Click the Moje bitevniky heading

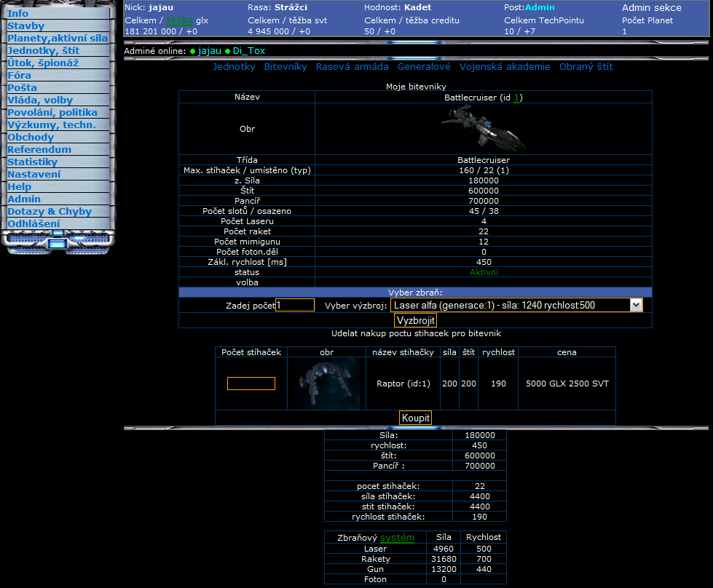(x=416, y=87)
